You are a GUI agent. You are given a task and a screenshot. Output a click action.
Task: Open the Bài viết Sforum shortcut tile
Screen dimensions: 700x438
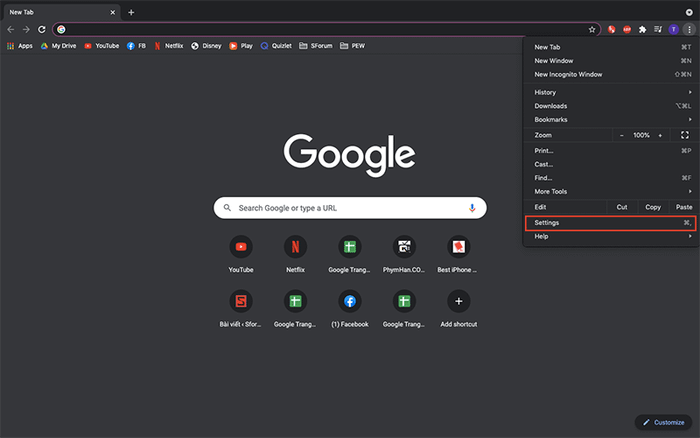241,308
